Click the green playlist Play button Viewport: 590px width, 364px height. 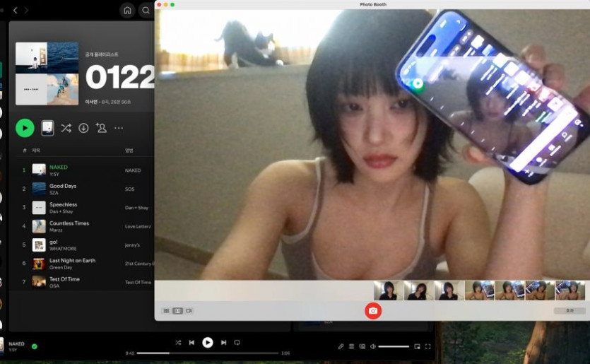[x=25, y=128]
